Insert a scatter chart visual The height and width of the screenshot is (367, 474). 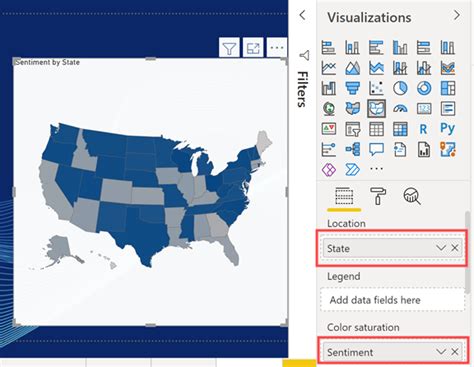(x=376, y=88)
